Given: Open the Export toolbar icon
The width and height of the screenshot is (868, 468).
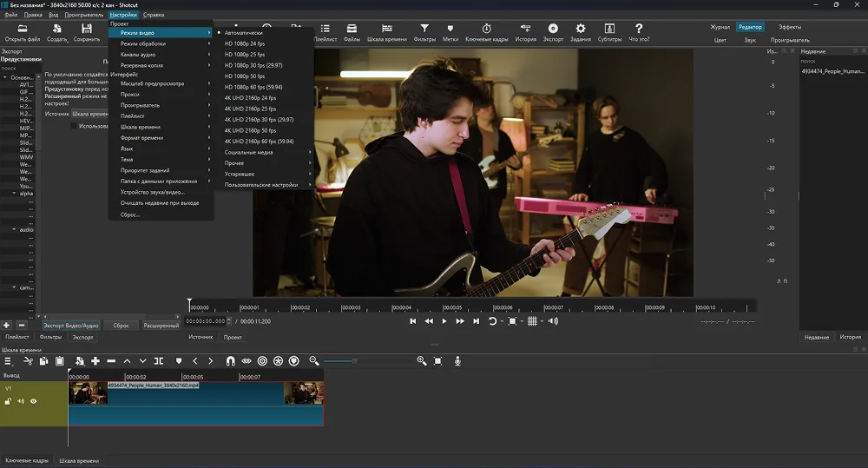Looking at the screenshot, I should 552,33.
